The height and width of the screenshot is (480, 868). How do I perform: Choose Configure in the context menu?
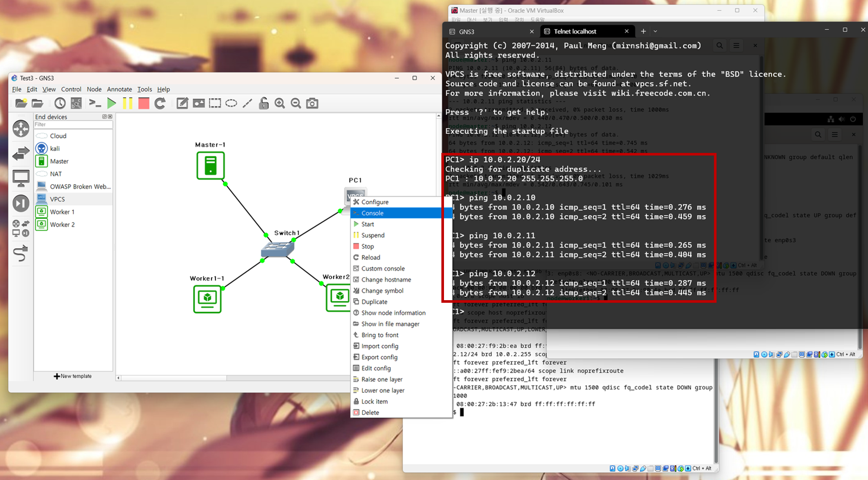pos(401,202)
